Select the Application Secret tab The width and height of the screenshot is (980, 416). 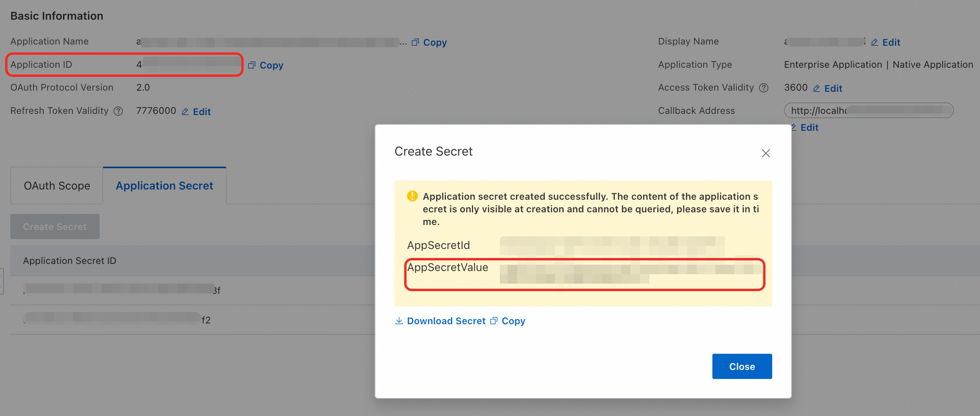point(164,186)
